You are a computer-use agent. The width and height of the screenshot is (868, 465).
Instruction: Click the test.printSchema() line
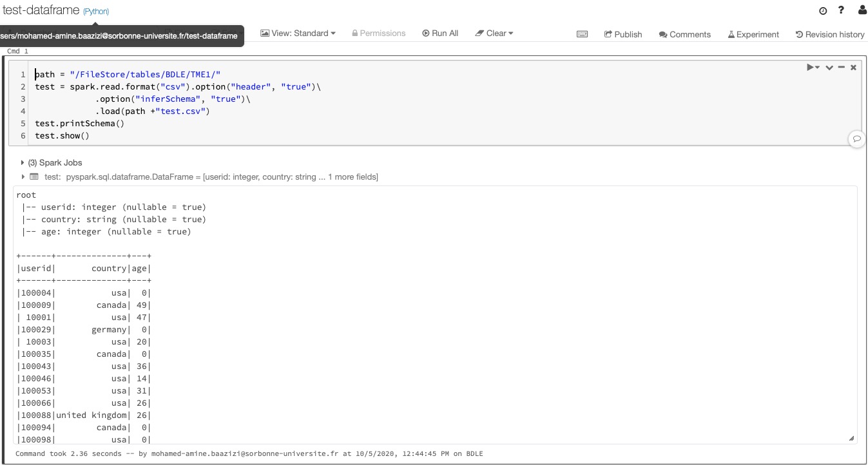pos(80,124)
